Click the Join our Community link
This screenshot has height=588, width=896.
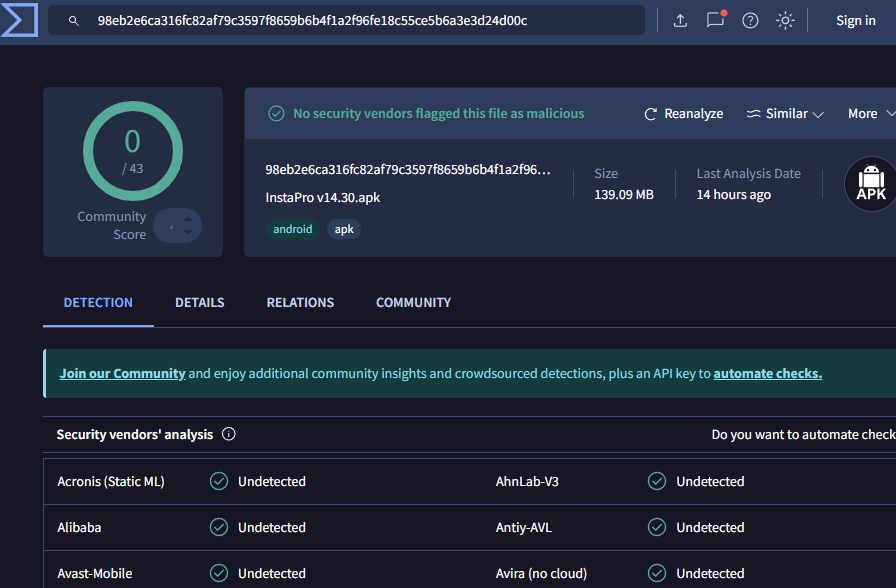122,374
